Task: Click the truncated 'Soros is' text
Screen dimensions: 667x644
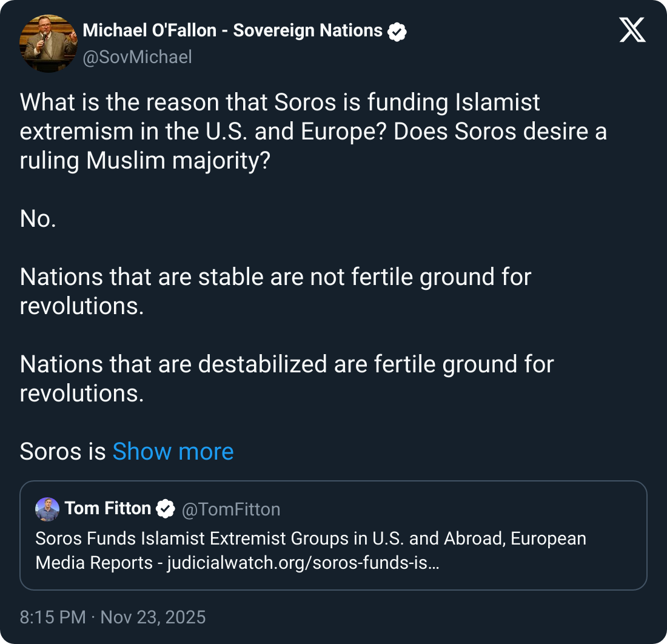Action: (x=63, y=452)
